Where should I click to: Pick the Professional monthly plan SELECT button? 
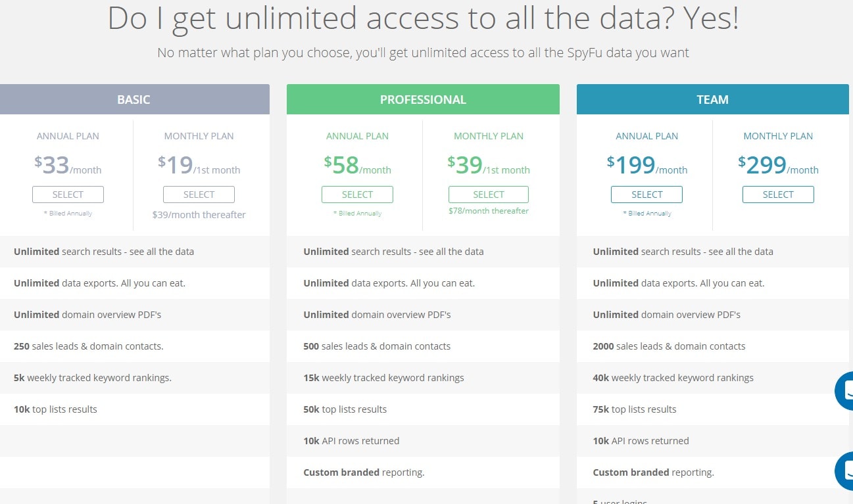(x=489, y=195)
